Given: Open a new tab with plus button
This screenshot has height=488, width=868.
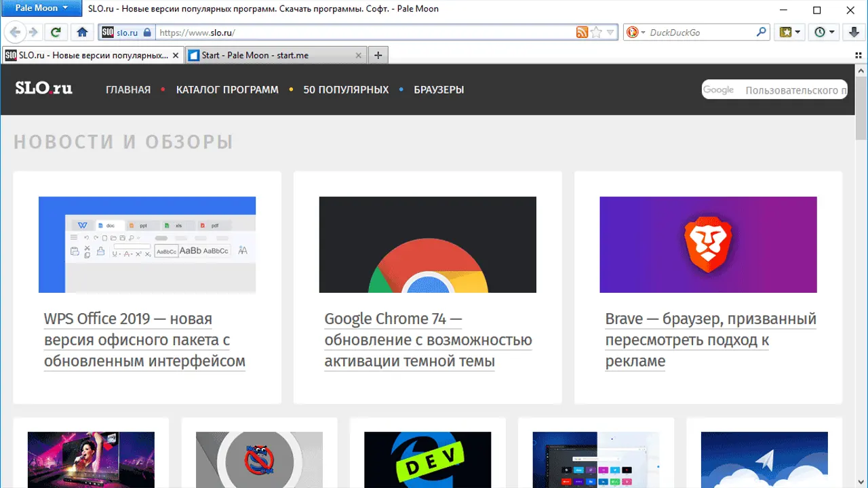Looking at the screenshot, I should pos(378,55).
